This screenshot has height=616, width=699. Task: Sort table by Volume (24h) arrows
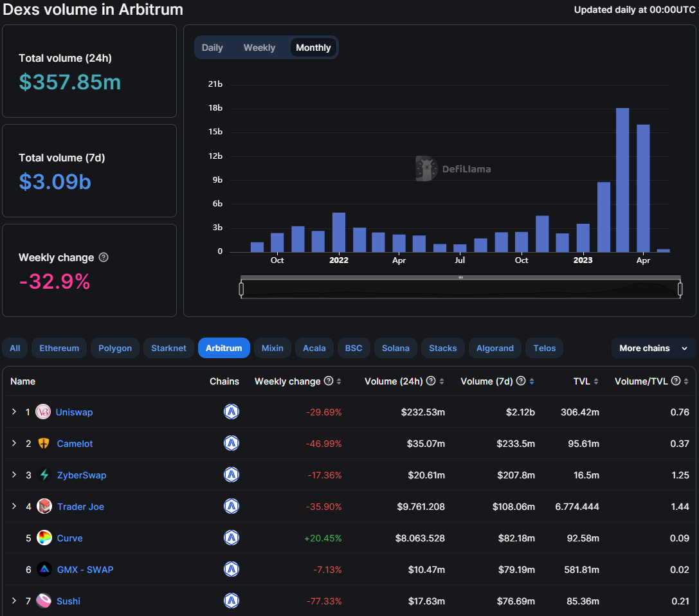pos(442,381)
